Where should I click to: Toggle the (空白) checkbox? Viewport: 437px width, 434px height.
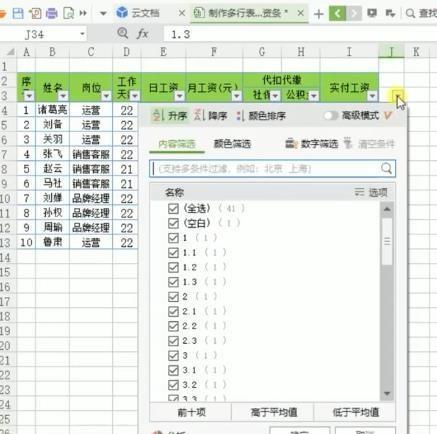(x=173, y=223)
